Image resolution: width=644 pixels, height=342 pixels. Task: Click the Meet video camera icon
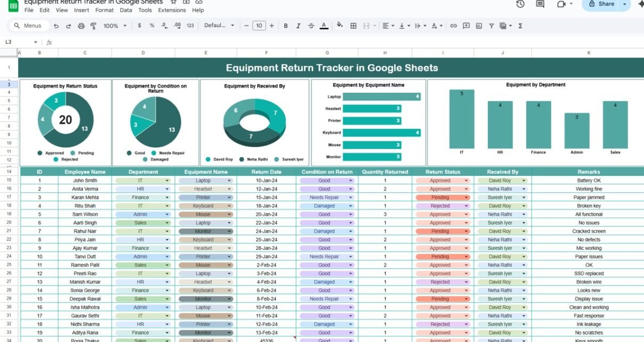(561, 4)
